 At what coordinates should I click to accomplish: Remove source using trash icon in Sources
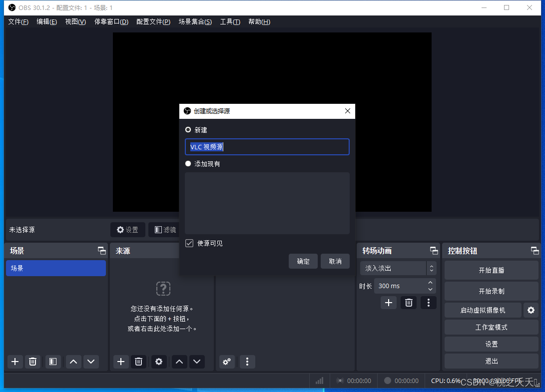139,362
